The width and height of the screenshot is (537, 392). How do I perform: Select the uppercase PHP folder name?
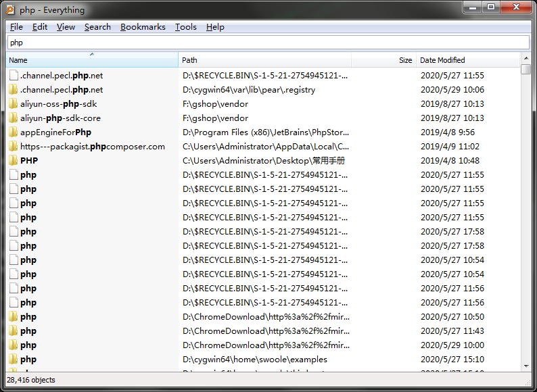click(29, 161)
